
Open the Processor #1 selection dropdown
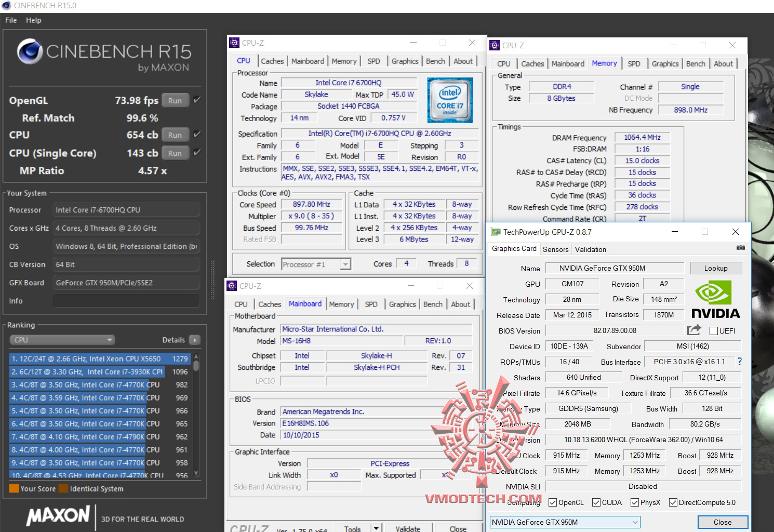[344, 264]
